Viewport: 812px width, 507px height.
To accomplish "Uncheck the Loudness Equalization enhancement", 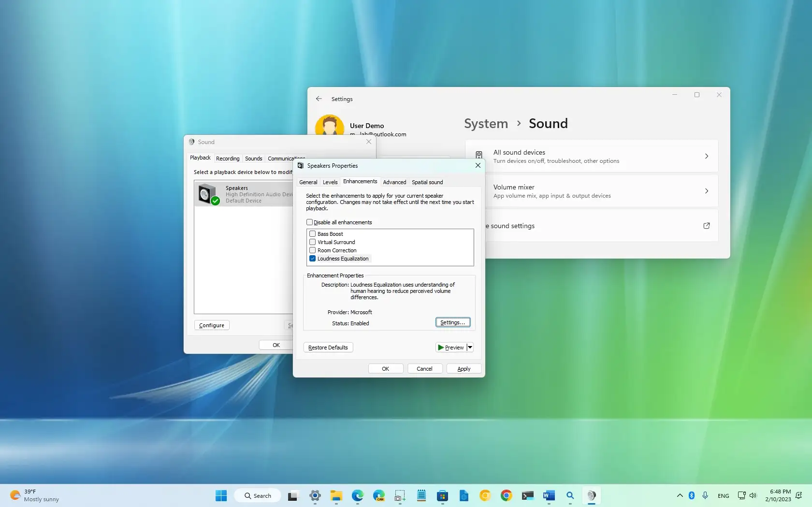I will (313, 259).
